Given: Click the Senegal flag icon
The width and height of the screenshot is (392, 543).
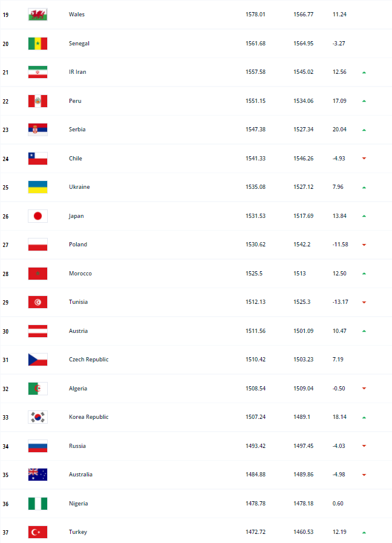Looking at the screenshot, I should tap(38, 44).
